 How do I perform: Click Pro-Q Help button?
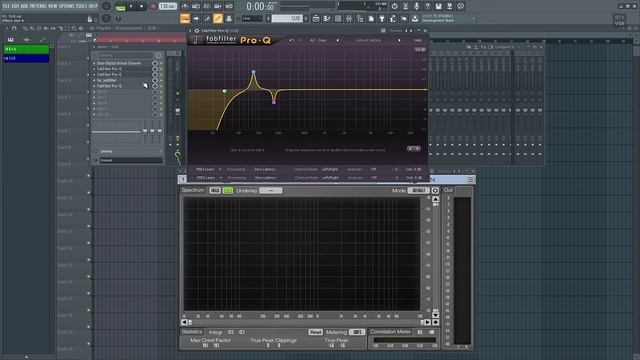pyautogui.click(x=418, y=40)
